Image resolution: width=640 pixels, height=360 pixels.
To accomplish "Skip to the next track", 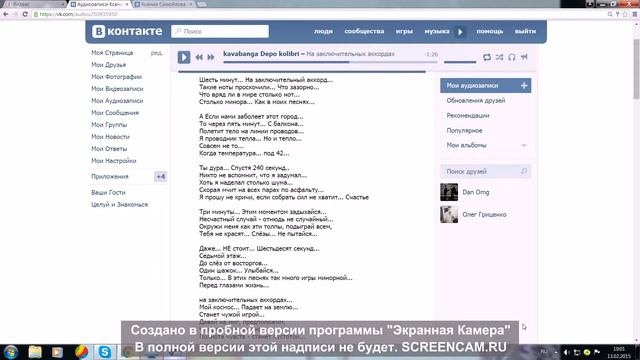I will click(x=211, y=58).
